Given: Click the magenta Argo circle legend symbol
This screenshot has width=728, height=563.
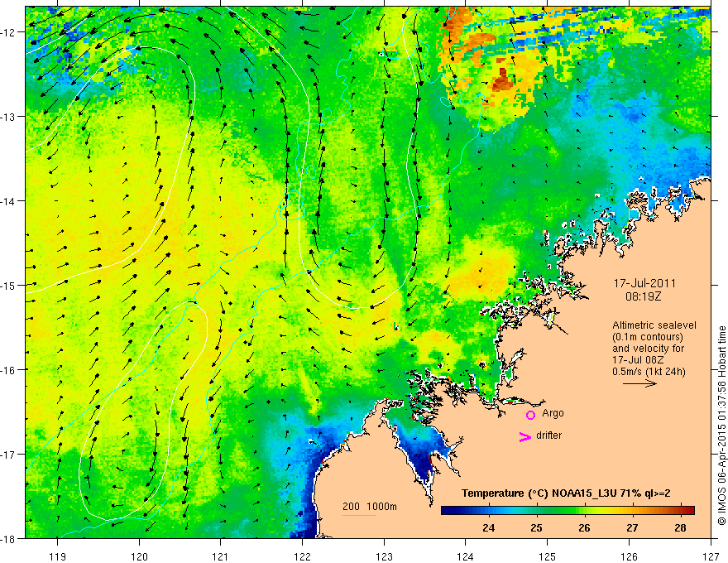Looking at the screenshot, I should coord(530,416).
